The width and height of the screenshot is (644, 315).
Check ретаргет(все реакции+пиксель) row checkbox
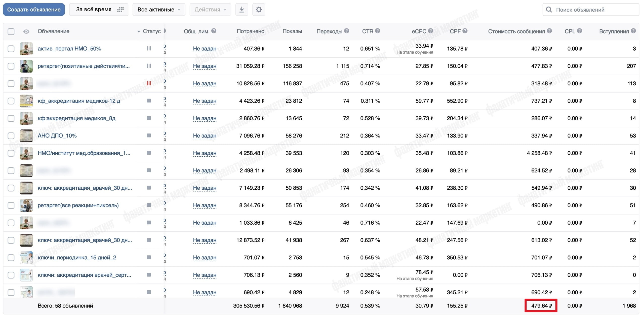tap(11, 205)
